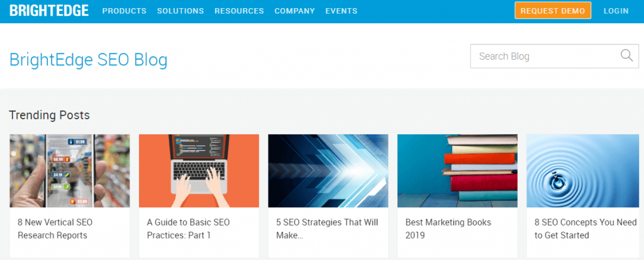Focus the Search Blog input field

[x=555, y=56]
